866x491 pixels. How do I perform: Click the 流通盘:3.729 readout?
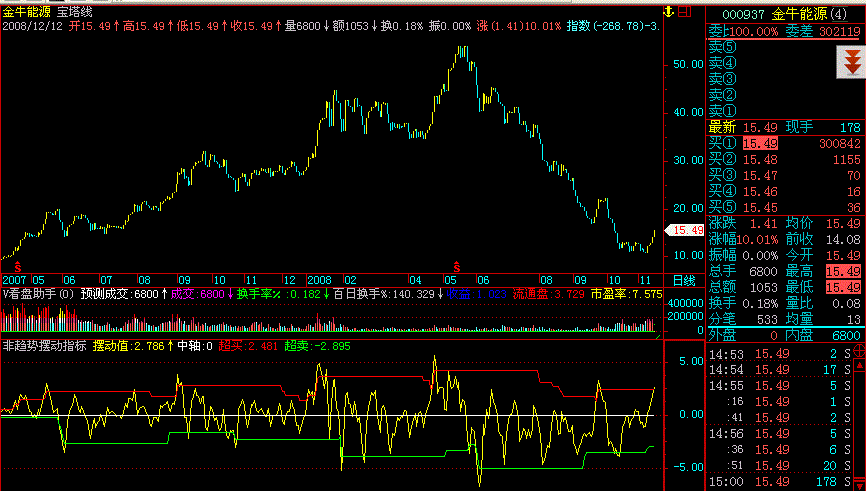click(x=548, y=294)
